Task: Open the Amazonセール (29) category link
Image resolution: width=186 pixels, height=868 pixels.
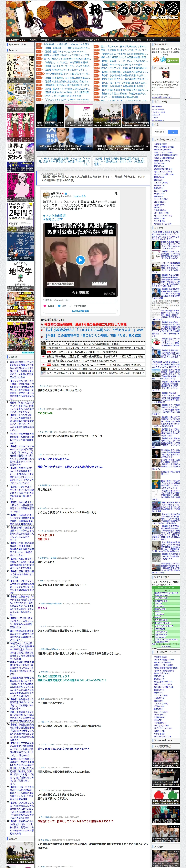Action: 163,224
